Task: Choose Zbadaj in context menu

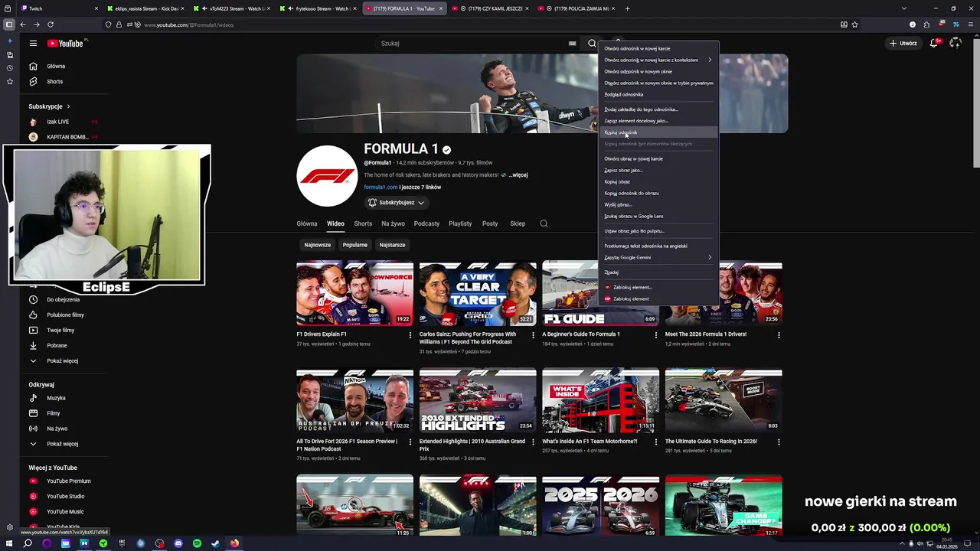Action: pyautogui.click(x=658, y=272)
